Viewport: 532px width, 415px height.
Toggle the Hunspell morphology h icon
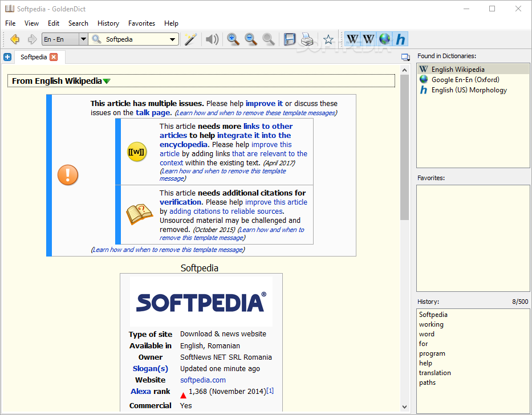pos(400,39)
